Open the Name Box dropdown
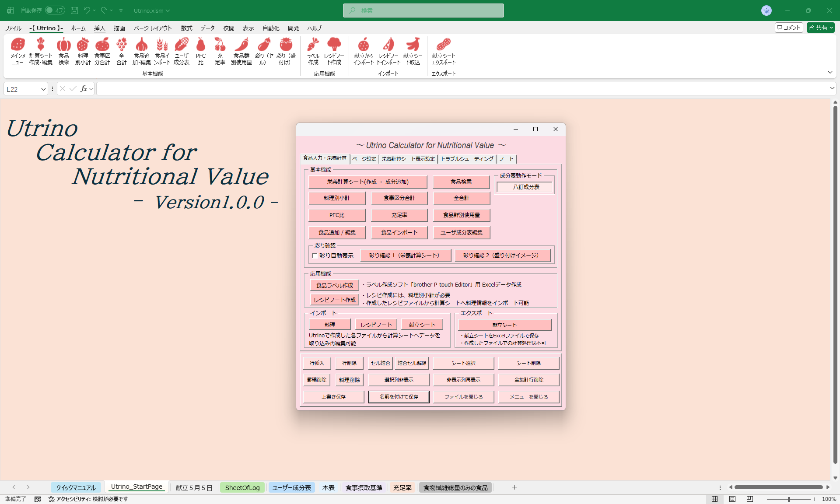 point(43,89)
